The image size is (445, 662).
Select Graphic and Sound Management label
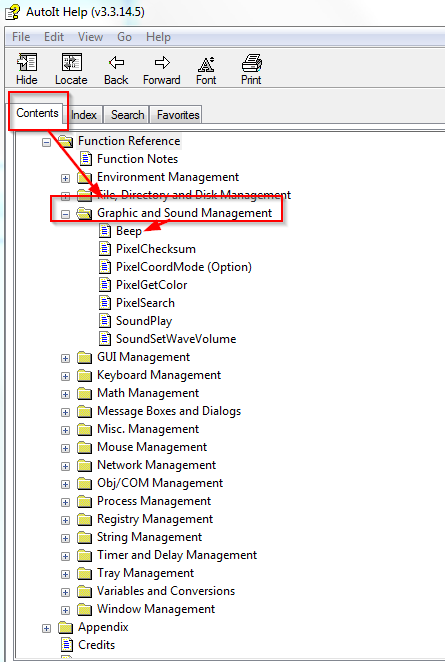(185, 213)
